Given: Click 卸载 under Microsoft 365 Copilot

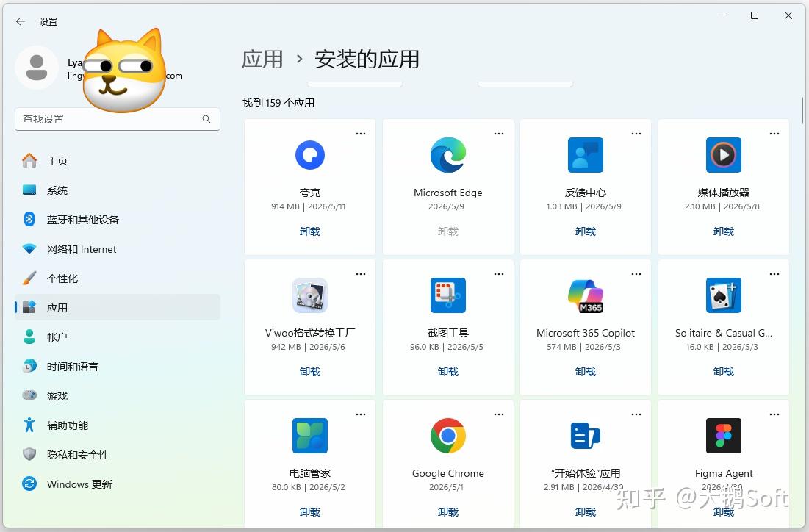Looking at the screenshot, I should [586, 372].
